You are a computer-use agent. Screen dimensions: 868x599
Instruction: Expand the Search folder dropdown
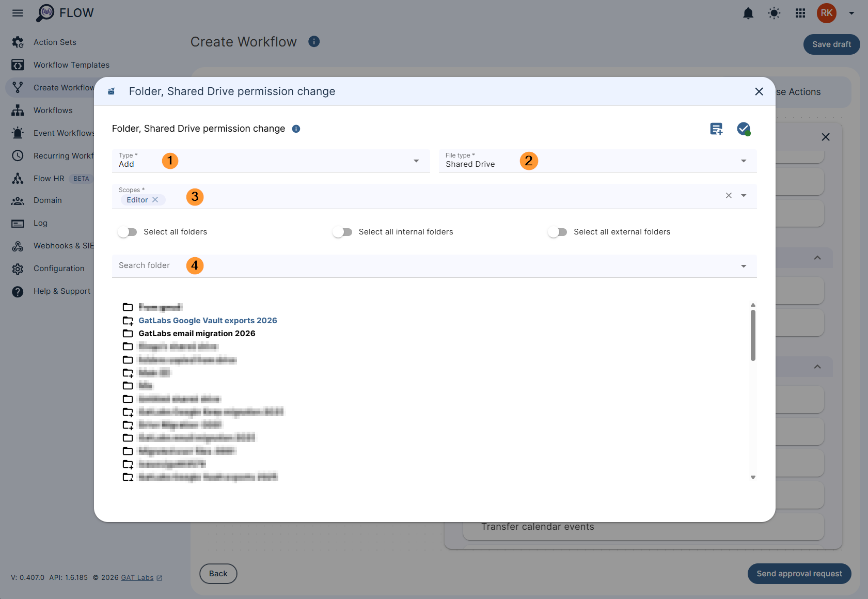pyautogui.click(x=744, y=266)
